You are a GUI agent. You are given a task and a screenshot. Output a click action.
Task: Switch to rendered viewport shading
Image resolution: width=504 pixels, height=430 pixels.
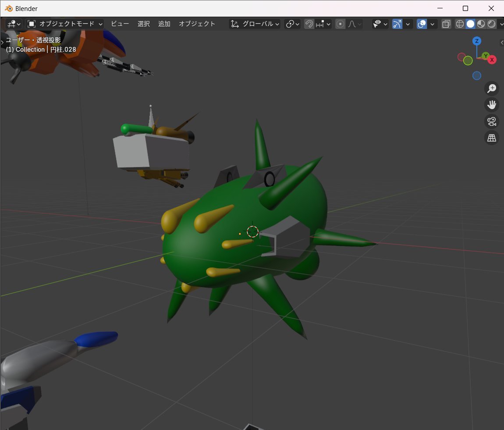[491, 24]
